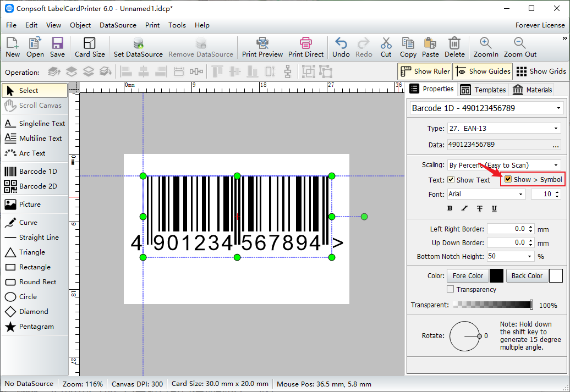570x392 pixels.
Task: Toggle bold text formatting
Action: (x=450, y=208)
